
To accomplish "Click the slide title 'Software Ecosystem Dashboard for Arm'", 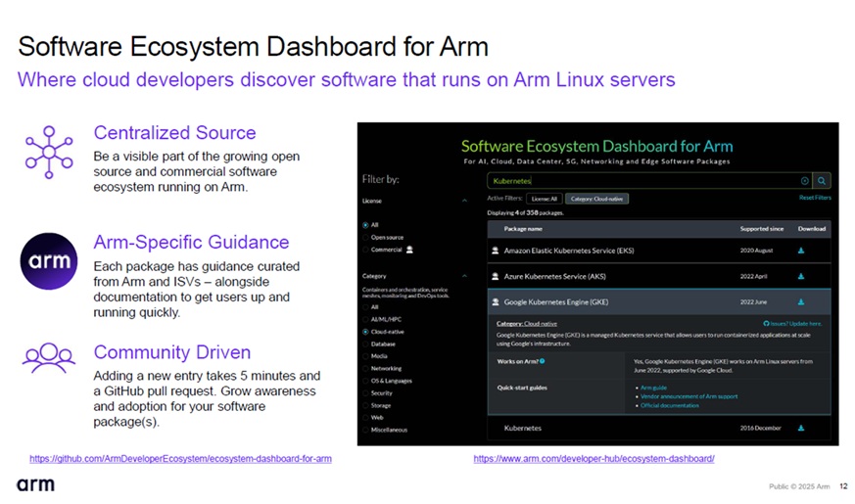I will tap(253, 46).
